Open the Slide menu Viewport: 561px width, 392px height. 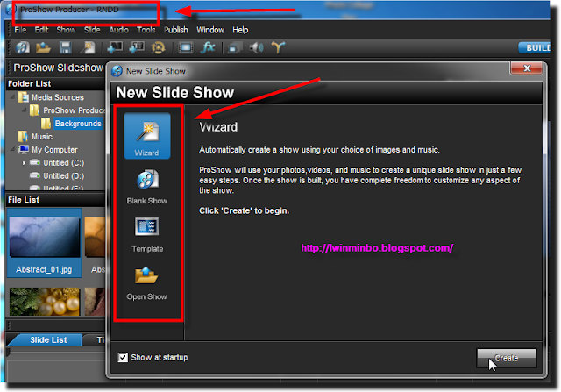pyautogui.click(x=92, y=30)
